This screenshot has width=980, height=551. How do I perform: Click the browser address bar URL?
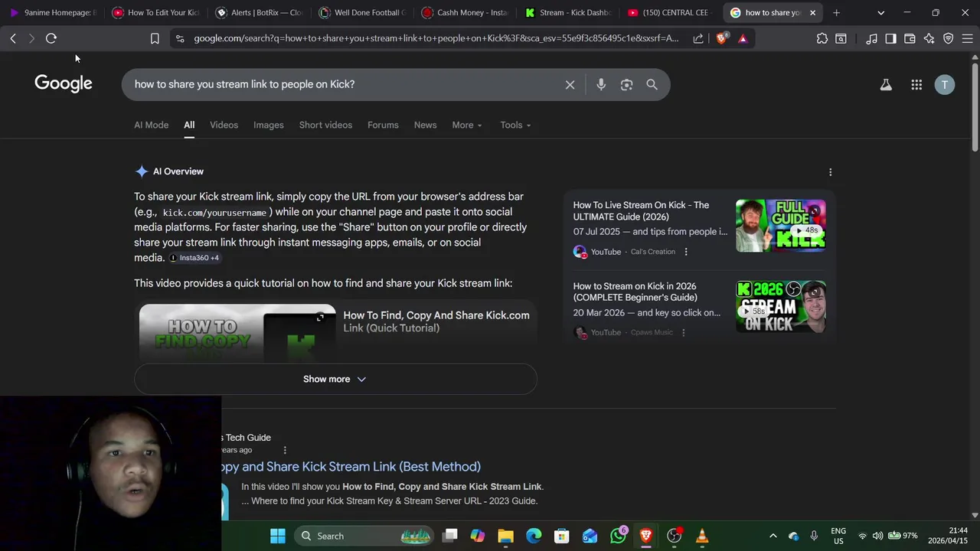(436, 38)
